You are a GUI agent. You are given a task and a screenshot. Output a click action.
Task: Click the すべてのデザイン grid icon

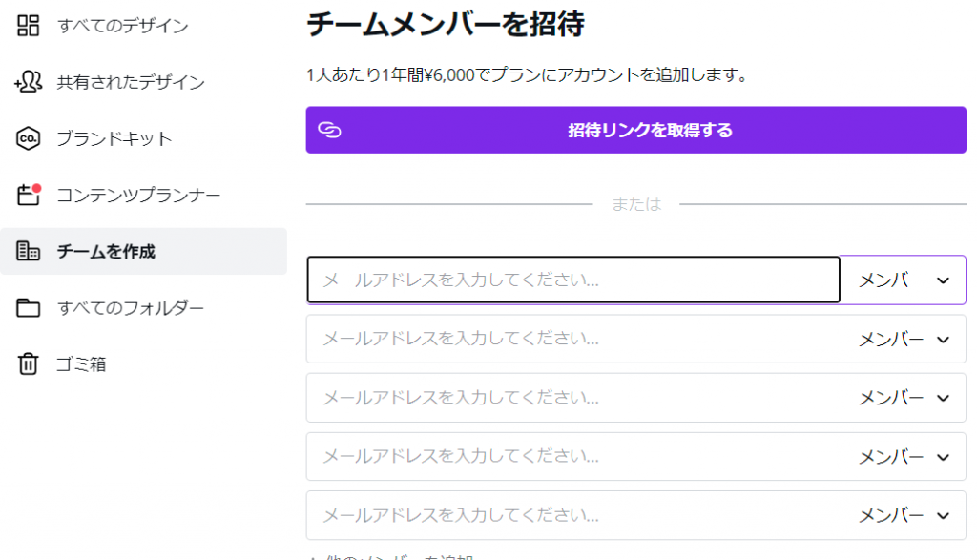[29, 27]
